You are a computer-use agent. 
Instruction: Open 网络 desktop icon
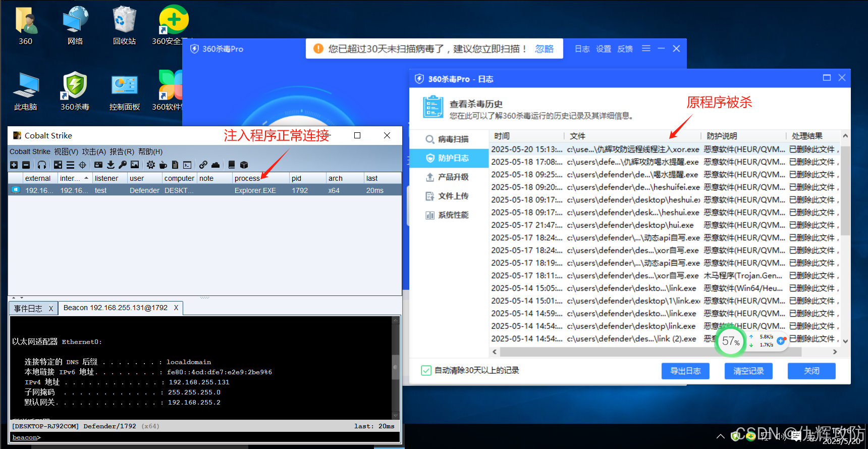(x=75, y=25)
